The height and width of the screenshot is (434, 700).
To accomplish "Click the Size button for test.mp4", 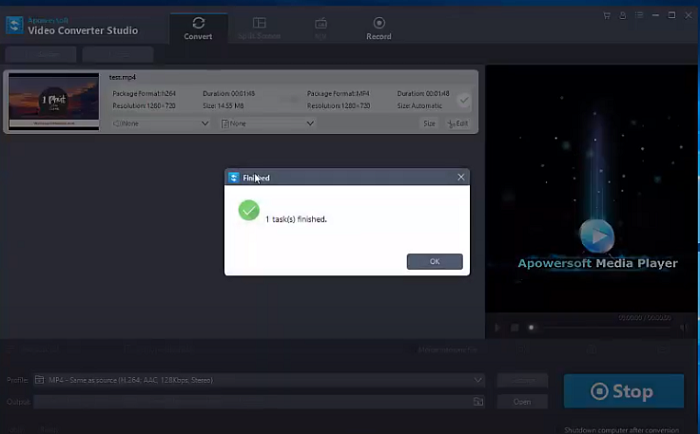I will [x=429, y=123].
